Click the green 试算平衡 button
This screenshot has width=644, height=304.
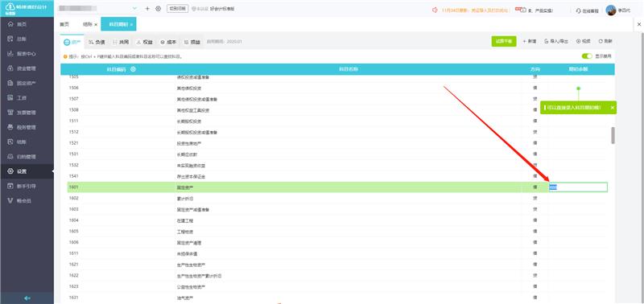pos(504,42)
